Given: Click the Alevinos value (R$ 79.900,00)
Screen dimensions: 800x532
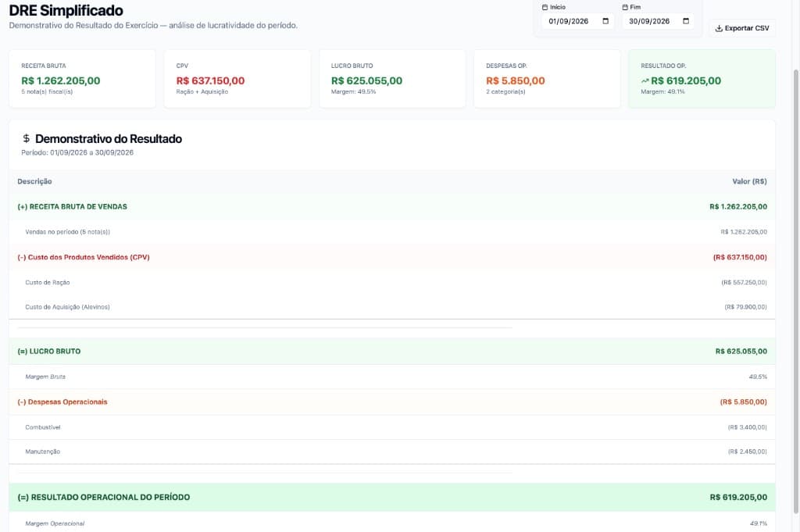Looking at the screenshot, I should (x=745, y=306).
